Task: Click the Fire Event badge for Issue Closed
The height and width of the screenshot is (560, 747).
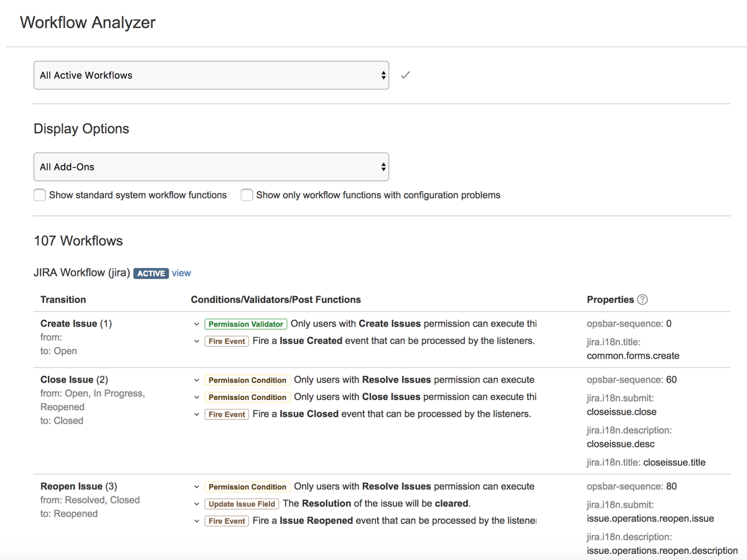Action: tap(227, 414)
